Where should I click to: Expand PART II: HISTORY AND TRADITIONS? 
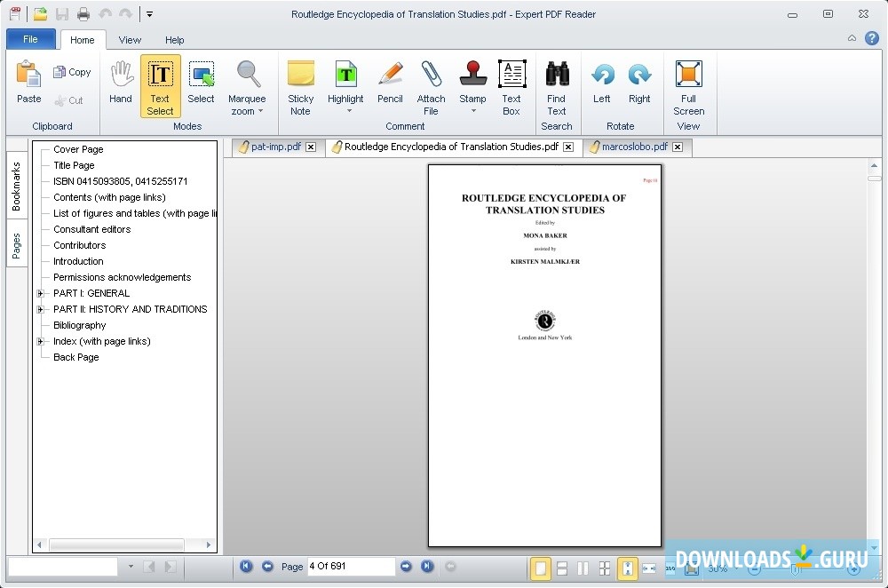click(40, 309)
